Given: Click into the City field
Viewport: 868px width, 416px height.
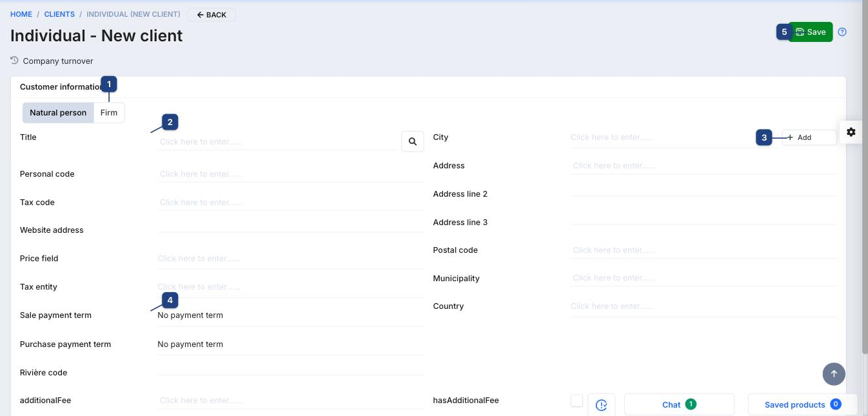Looking at the screenshot, I should point(674,137).
